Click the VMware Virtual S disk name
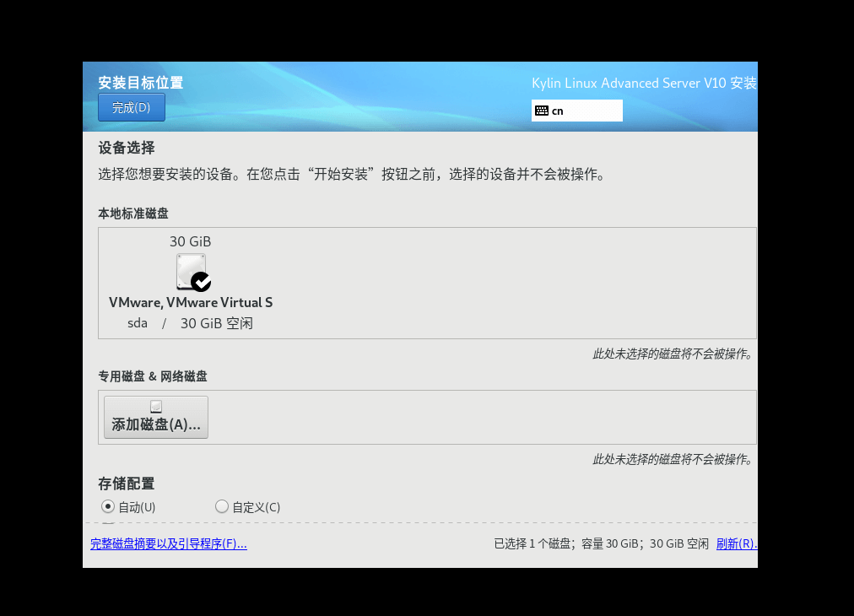Viewport: 854px width, 616px height. tap(191, 302)
